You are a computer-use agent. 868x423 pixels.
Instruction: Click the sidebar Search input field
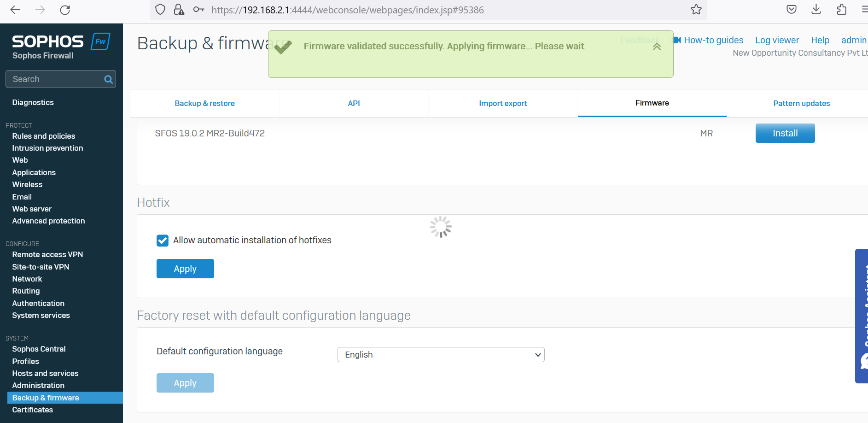tap(55, 79)
